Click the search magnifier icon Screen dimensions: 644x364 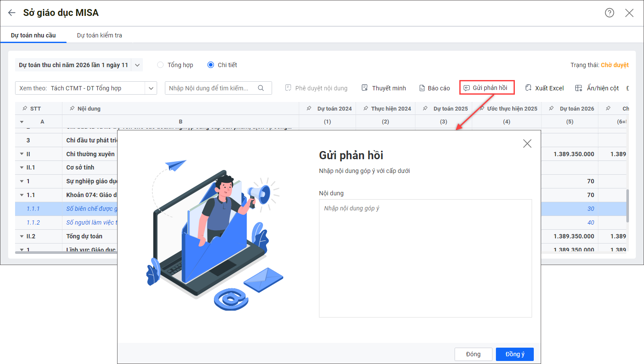pyautogui.click(x=261, y=88)
